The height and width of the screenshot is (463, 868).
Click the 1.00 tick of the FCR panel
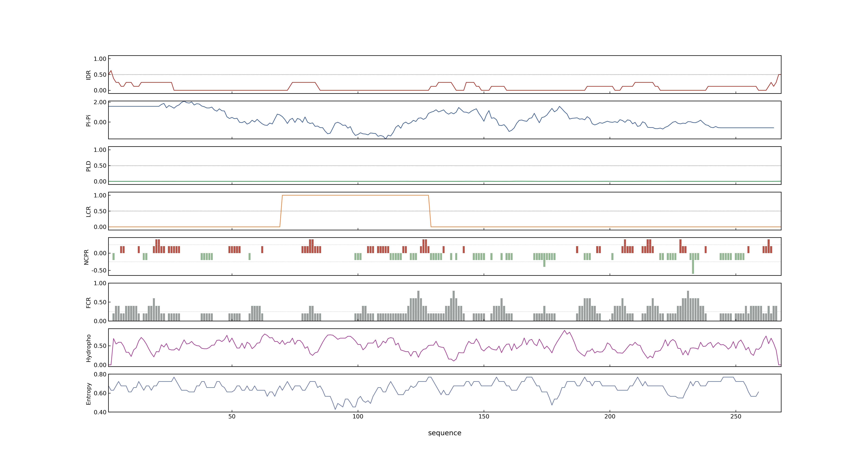(x=100, y=283)
